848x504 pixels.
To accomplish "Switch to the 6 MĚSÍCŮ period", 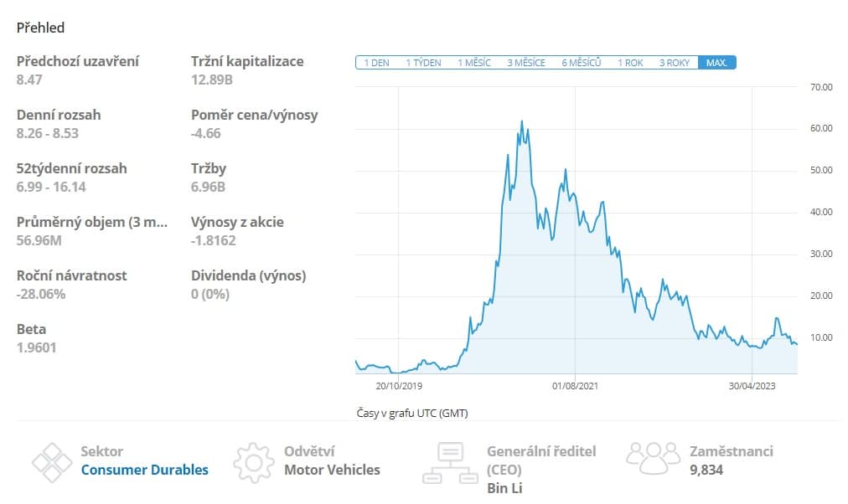I will pyautogui.click(x=582, y=62).
